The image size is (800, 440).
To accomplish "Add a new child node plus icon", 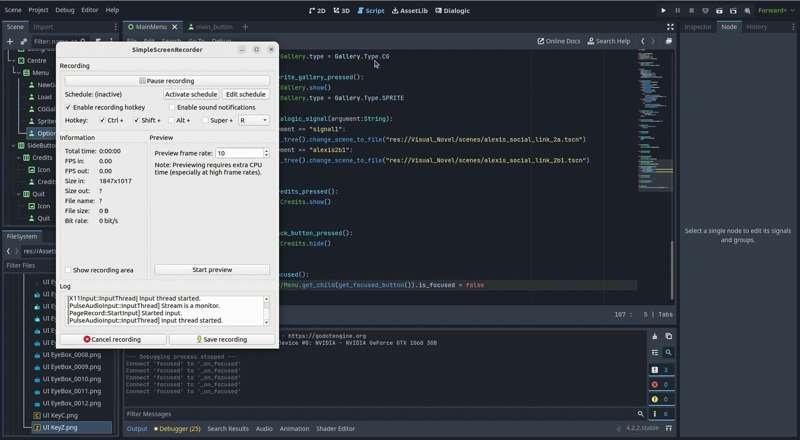I will [10, 41].
